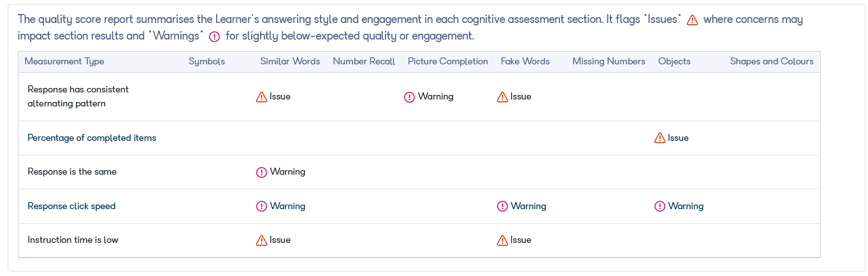Click the Objects completed items Issue icon

pos(660,138)
